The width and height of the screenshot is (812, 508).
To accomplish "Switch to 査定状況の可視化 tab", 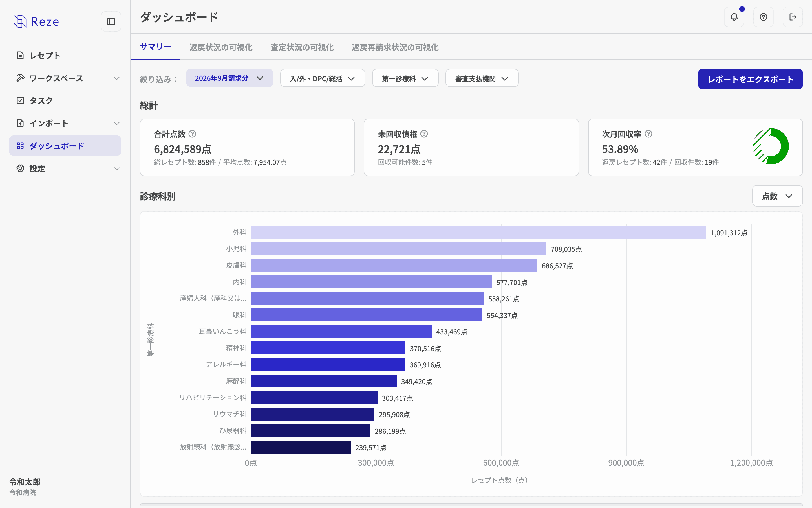I will [x=302, y=47].
